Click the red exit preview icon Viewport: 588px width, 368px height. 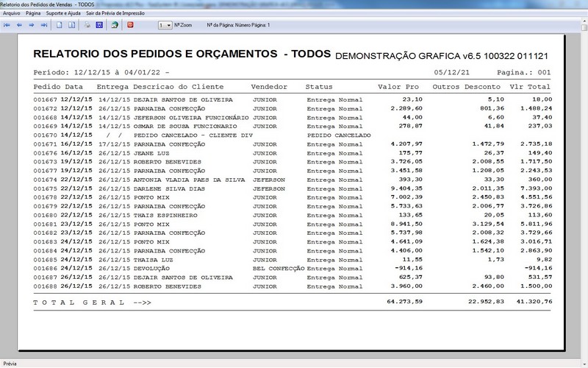tap(130, 25)
